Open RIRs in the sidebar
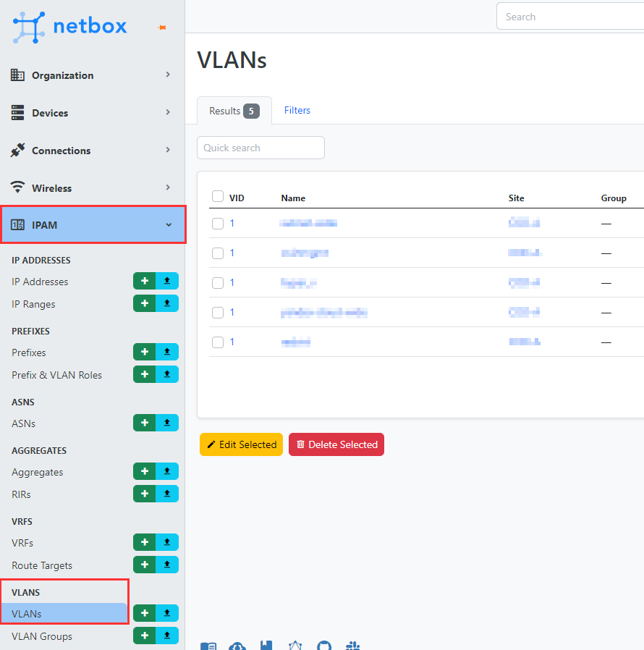 pyautogui.click(x=21, y=494)
